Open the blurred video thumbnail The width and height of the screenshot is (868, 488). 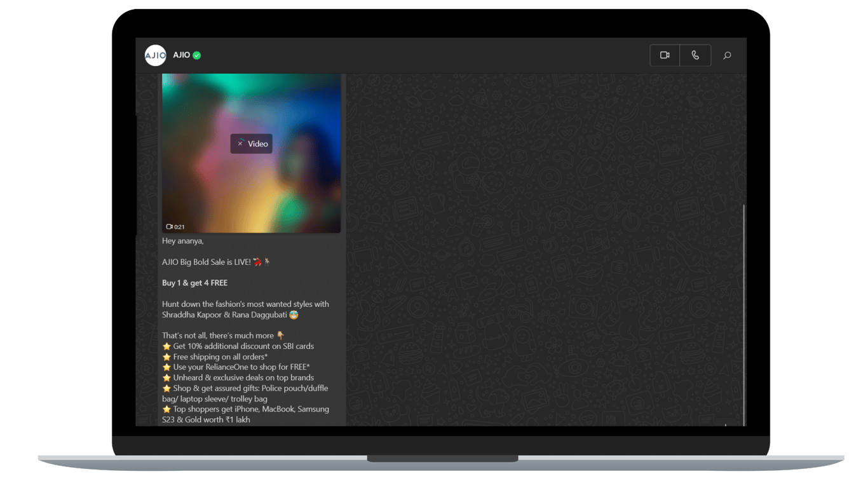pos(251,153)
